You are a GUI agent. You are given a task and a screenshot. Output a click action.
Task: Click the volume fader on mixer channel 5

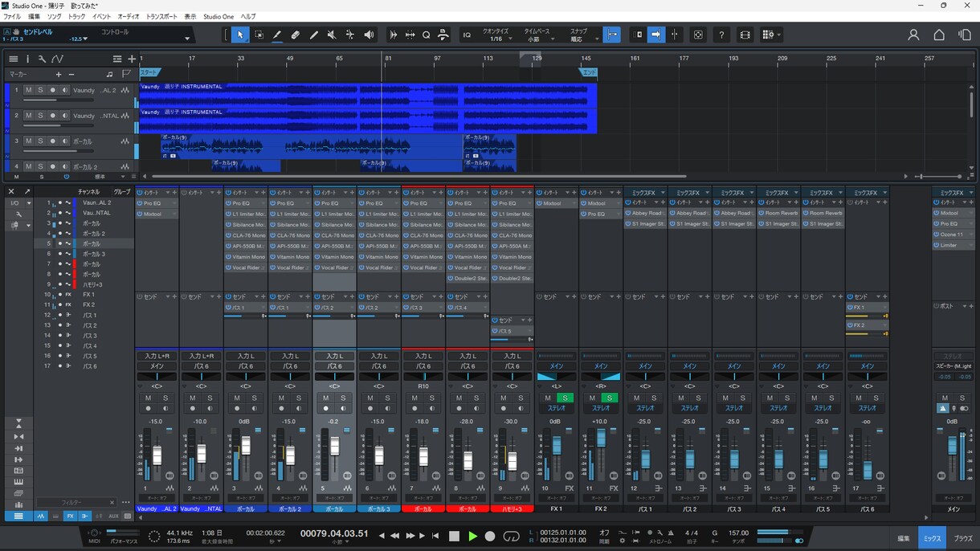(334, 446)
